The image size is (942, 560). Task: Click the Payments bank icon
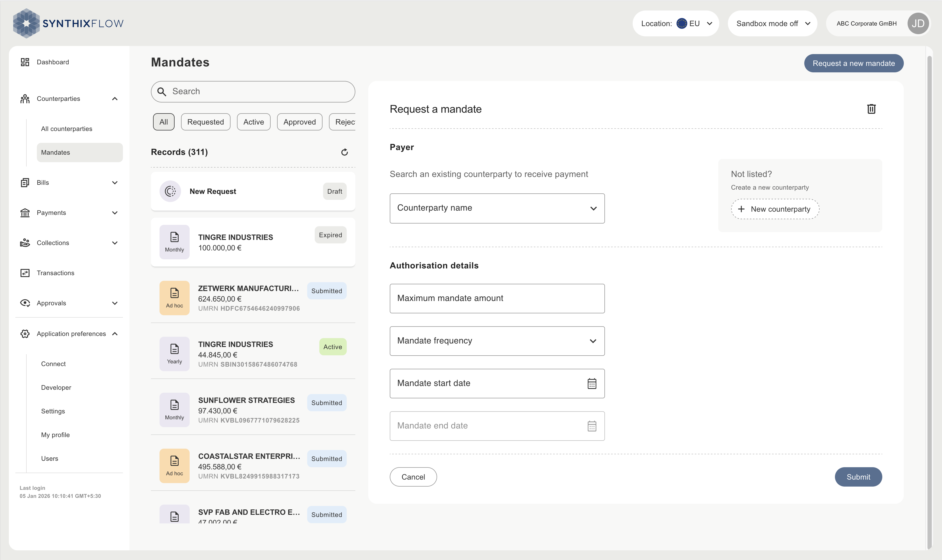pyautogui.click(x=25, y=213)
